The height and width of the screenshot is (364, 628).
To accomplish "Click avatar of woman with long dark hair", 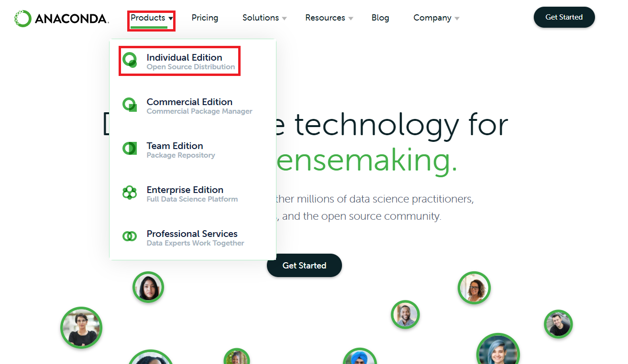I will 148,287.
